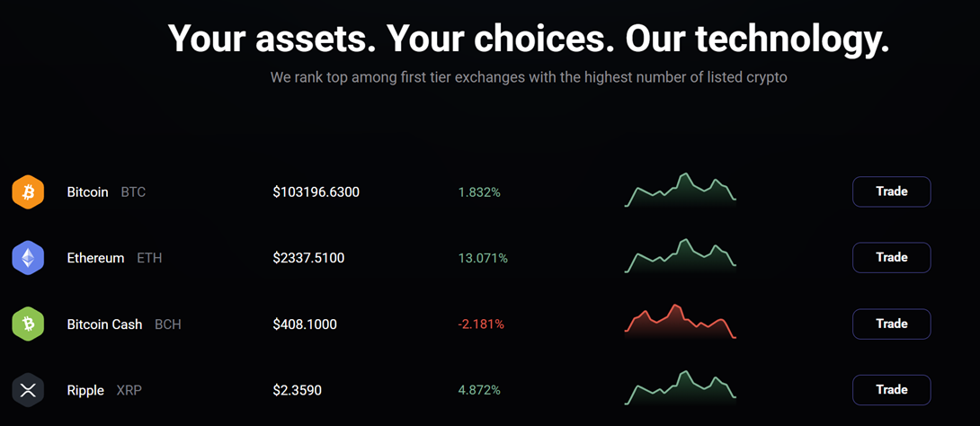The width and height of the screenshot is (980, 426).
Task: Open the Ripple sparkline chart
Action: 681,388
